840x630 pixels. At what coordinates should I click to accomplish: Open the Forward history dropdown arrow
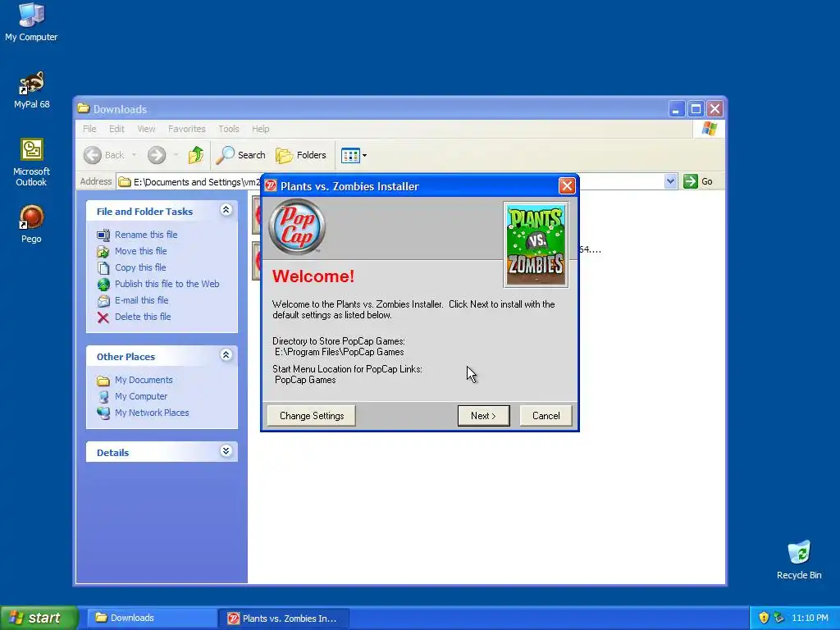[176, 155]
